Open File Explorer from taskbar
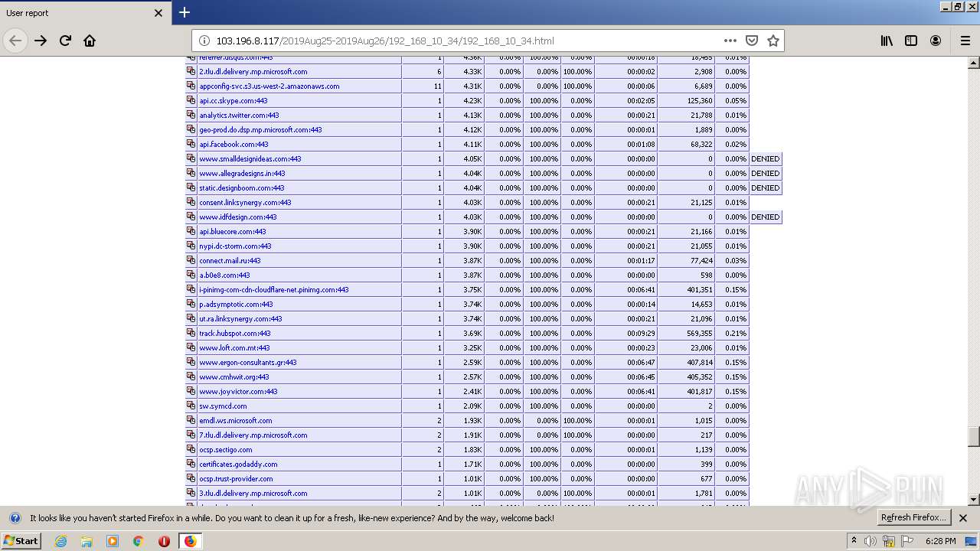Viewport: 980px width, 551px height. (x=87, y=541)
